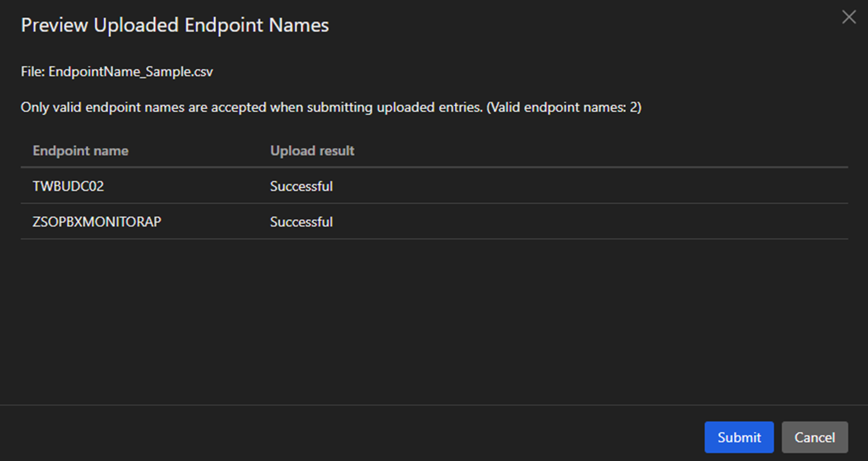Click the Upload result column header
Viewport: 868px width, 461px height.
312,151
